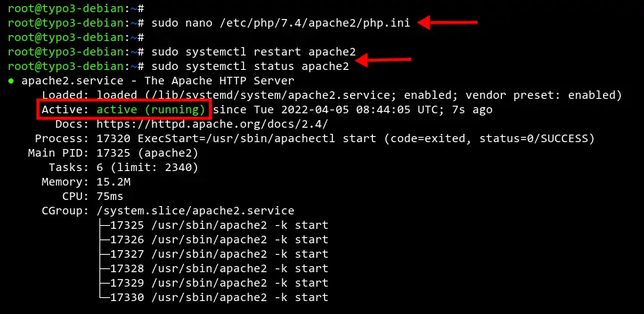644x314 pixels.
Task: Click the Tasks 6 limit 2340 line
Action: coord(123,168)
